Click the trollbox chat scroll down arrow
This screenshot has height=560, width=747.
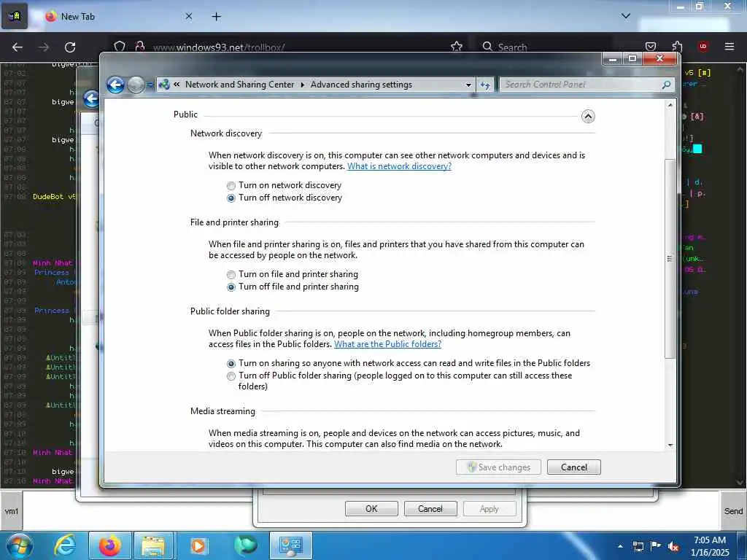pos(740,483)
